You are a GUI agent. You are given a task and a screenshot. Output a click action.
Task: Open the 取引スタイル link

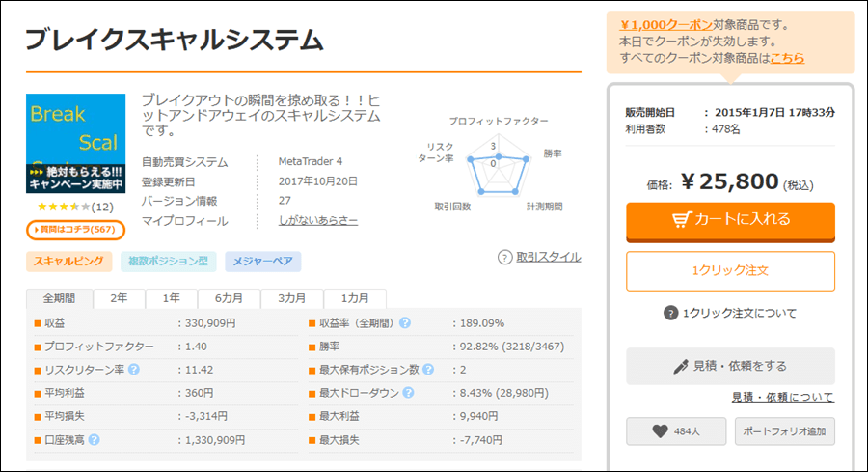click(548, 257)
